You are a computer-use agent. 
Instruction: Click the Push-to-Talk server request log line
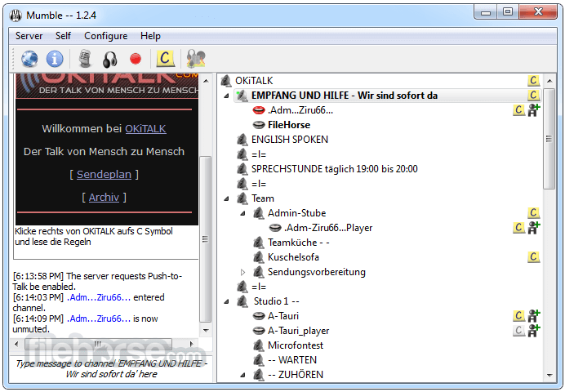coord(97,282)
